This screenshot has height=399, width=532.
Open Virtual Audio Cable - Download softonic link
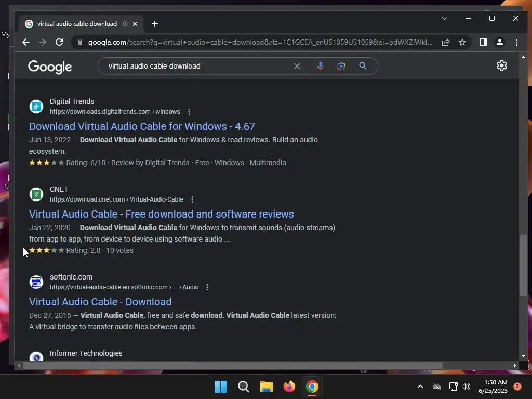[100, 302]
